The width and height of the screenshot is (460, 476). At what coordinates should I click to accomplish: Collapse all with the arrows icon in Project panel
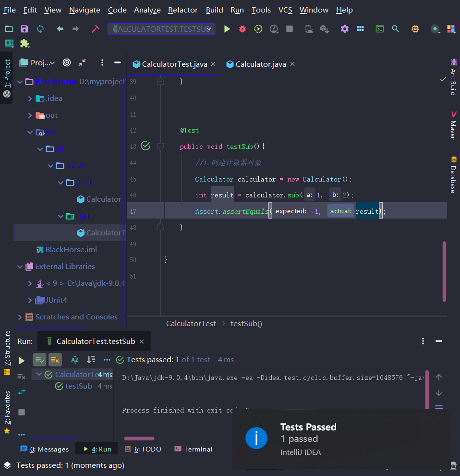[82, 62]
